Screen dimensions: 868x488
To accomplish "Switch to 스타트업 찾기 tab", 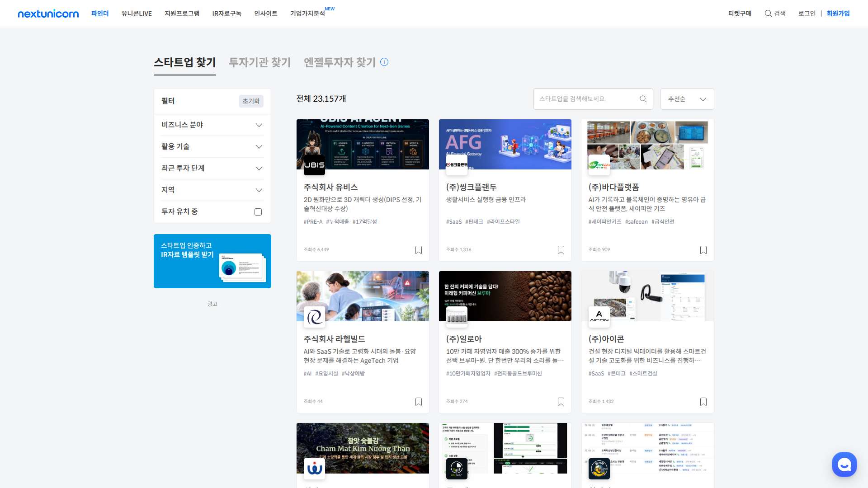I will 184,62.
